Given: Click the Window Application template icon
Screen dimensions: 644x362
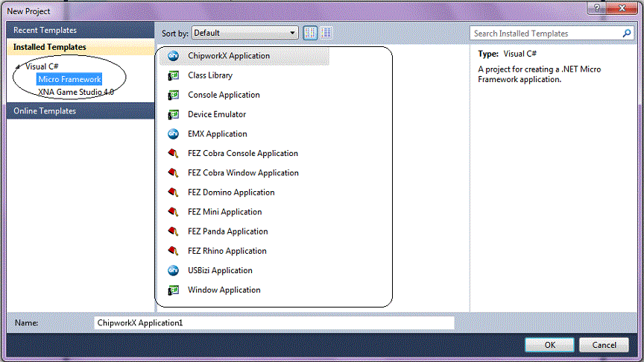Looking at the screenshot, I should click(174, 290).
